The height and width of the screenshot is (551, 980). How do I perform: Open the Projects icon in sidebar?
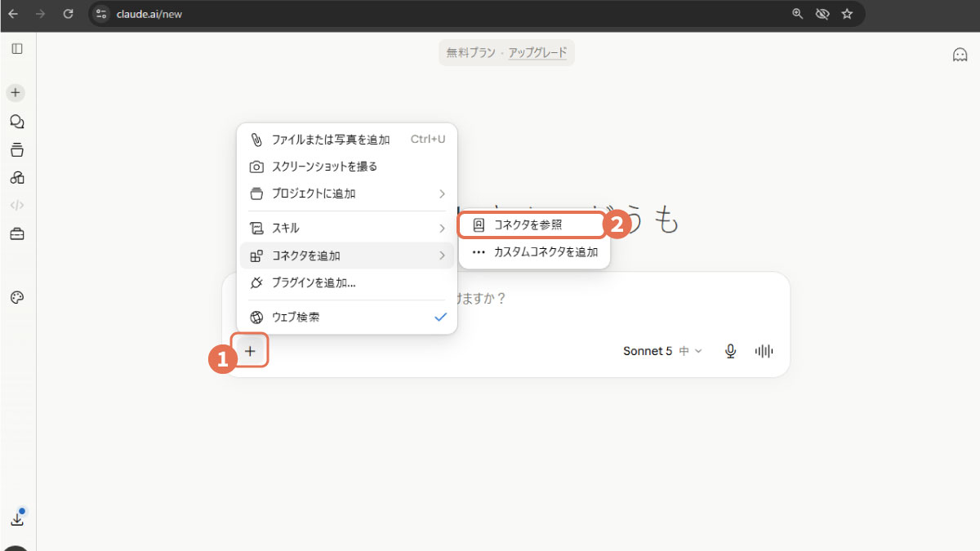(x=16, y=150)
